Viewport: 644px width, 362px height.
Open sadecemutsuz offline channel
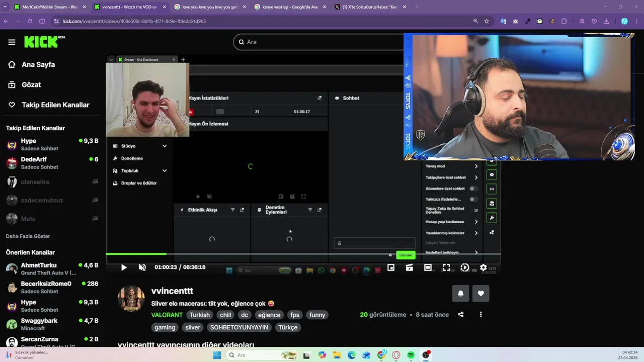tap(52, 200)
